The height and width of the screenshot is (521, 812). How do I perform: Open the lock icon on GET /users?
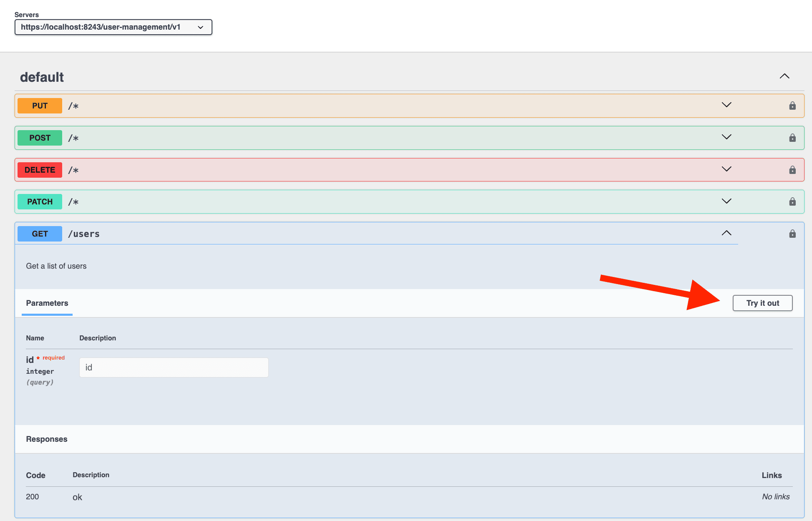pos(792,234)
